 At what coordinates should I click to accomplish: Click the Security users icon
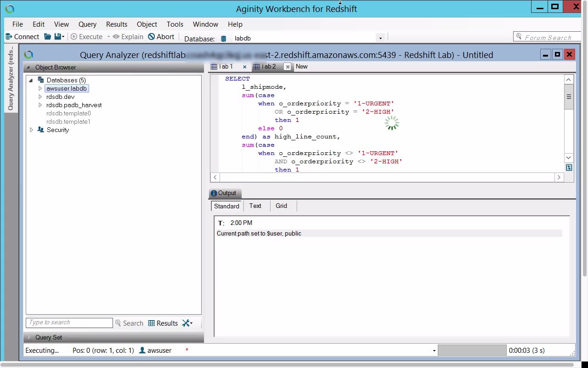coord(41,130)
